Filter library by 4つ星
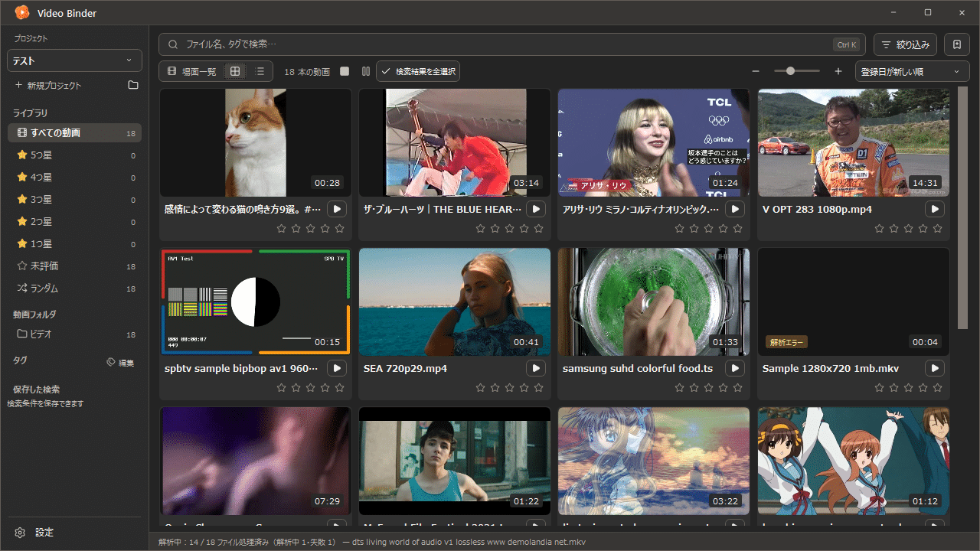The image size is (980, 551). tap(74, 178)
